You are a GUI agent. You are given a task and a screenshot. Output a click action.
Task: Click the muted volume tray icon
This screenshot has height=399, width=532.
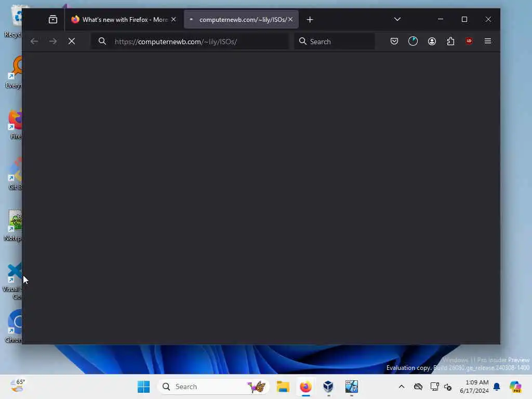[448, 387]
